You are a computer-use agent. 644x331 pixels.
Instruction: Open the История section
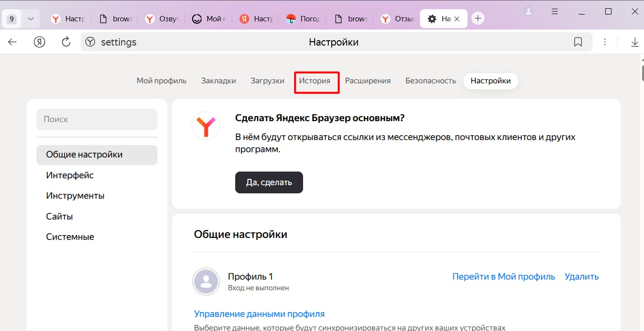[315, 81]
